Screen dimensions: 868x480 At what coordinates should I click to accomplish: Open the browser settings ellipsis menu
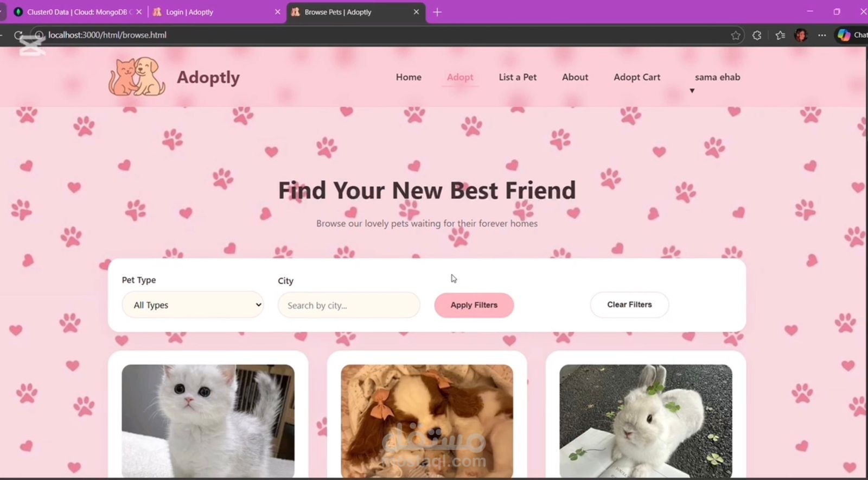click(x=822, y=35)
